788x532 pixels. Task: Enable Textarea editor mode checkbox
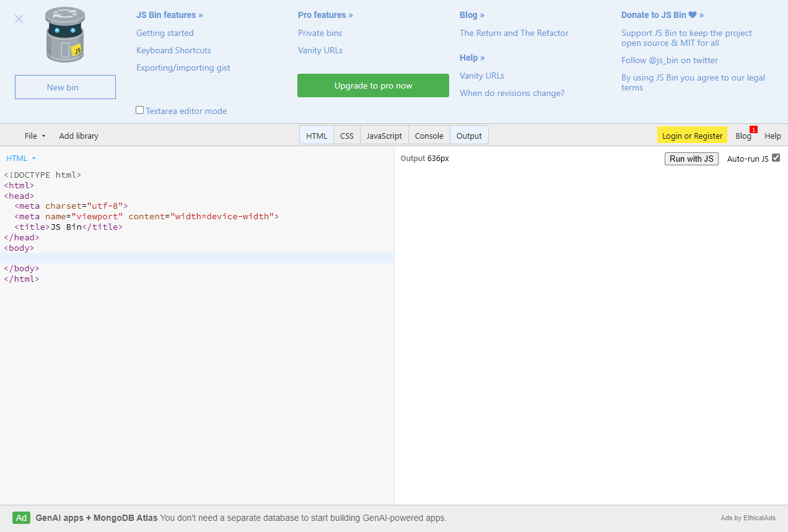140,110
